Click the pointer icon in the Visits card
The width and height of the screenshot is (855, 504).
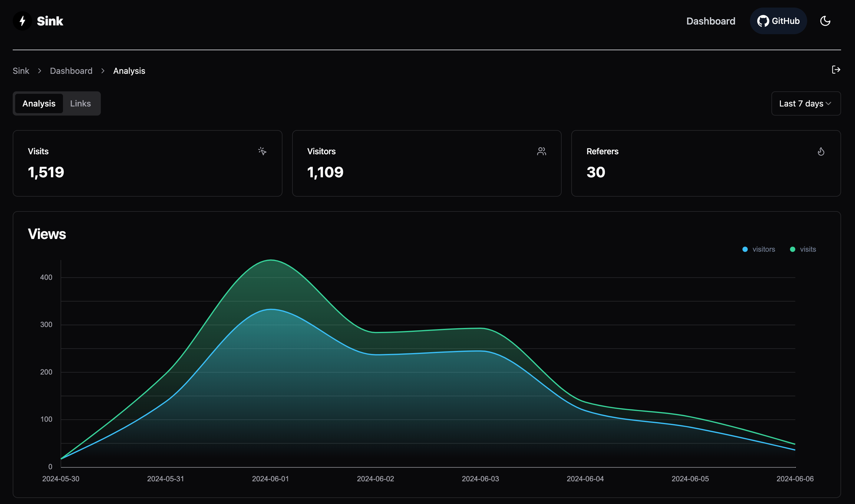click(x=262, y=151)
